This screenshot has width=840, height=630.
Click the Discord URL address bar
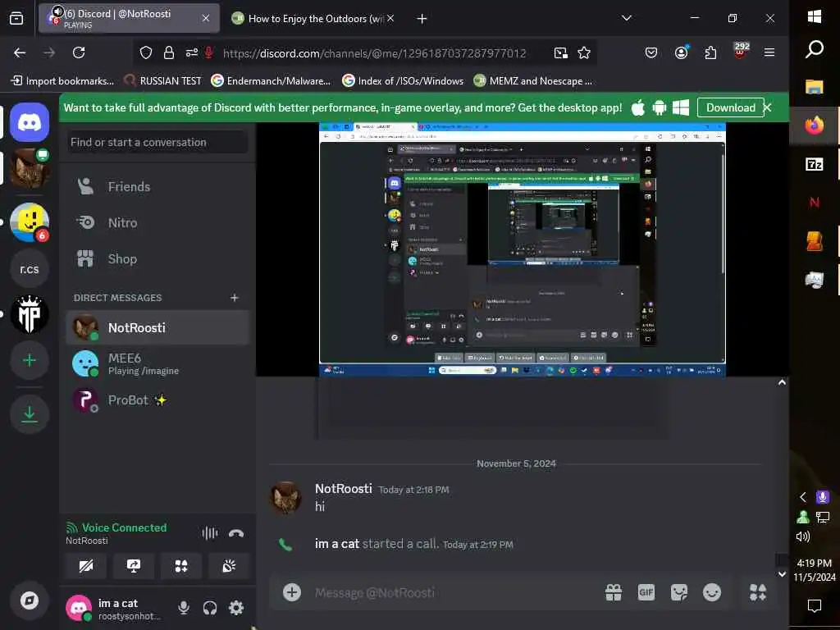click(374, 53)
